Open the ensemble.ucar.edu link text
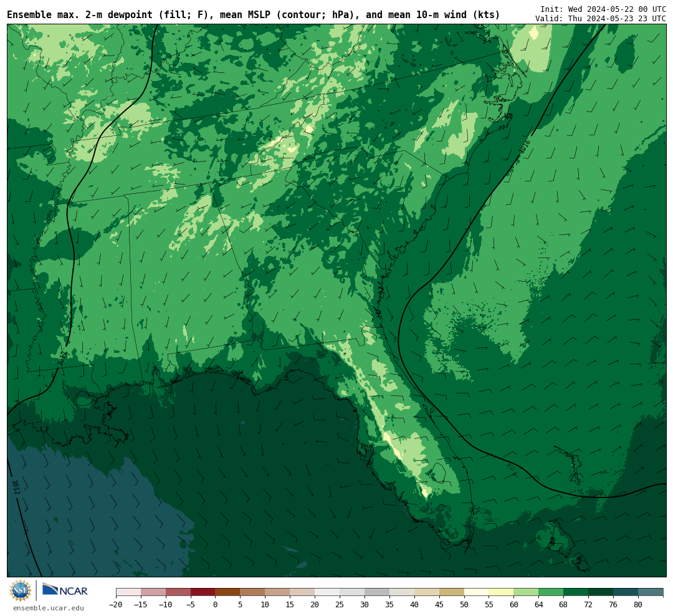The image size is (673, 616). [49, 608]
